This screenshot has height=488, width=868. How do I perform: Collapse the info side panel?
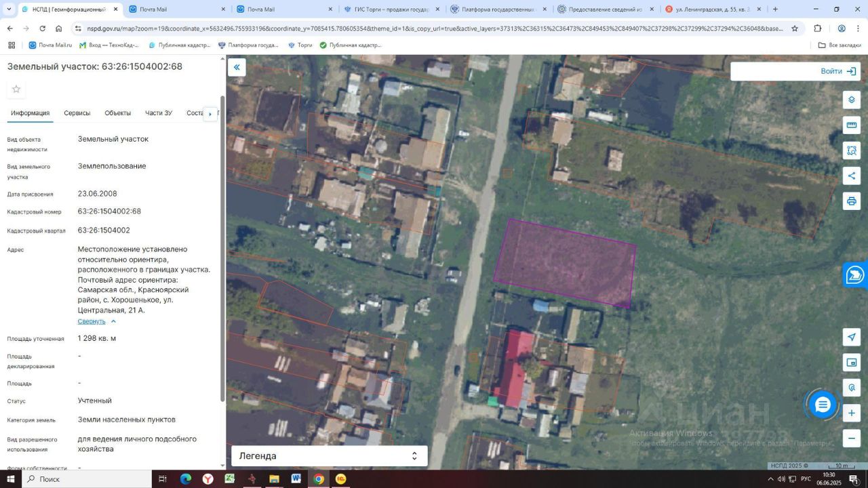237,67
